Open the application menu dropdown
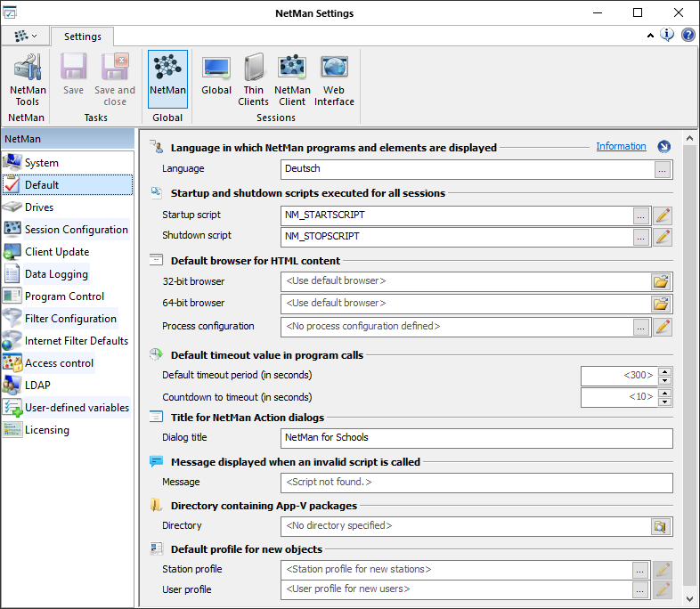This screenshot has height=609, width=700. [x=25, y=37]
